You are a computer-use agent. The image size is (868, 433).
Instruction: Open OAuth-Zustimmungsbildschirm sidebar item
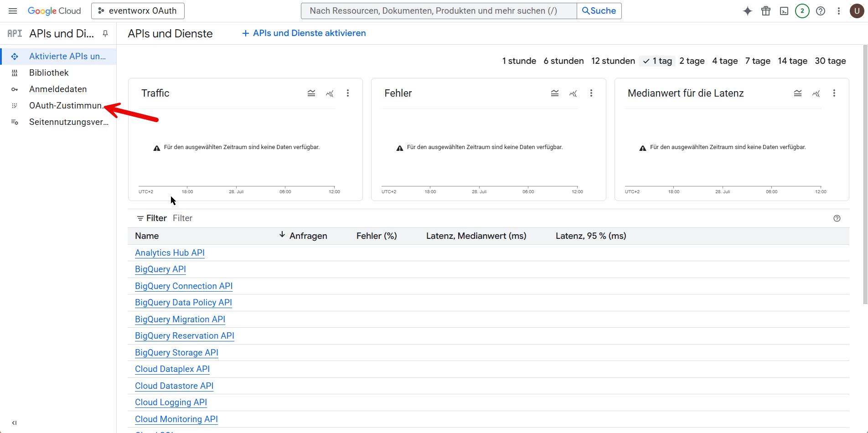coord(58,106)
